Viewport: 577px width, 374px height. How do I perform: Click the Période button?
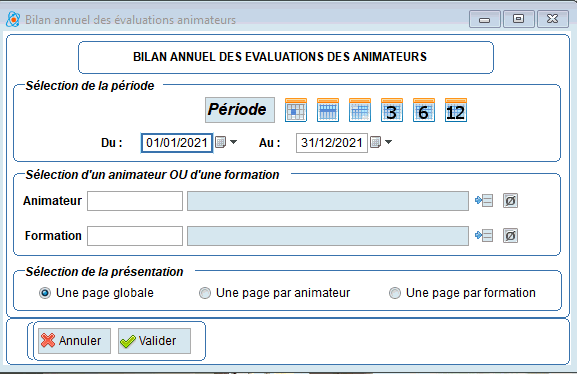coord(240,110)
